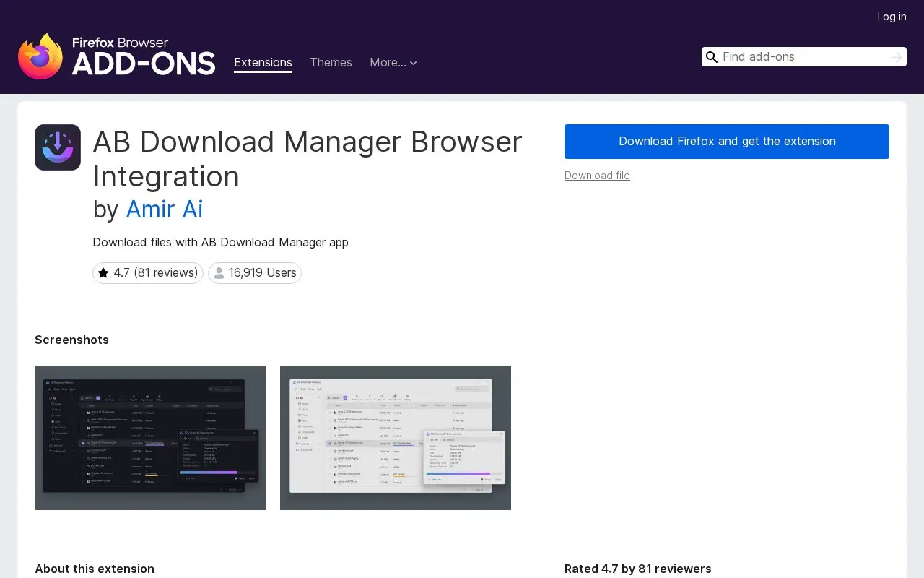Viewport: 924px width, 578px height.
Task: Click the AB Download Manager extension icon
Action: tap(58, 147)
